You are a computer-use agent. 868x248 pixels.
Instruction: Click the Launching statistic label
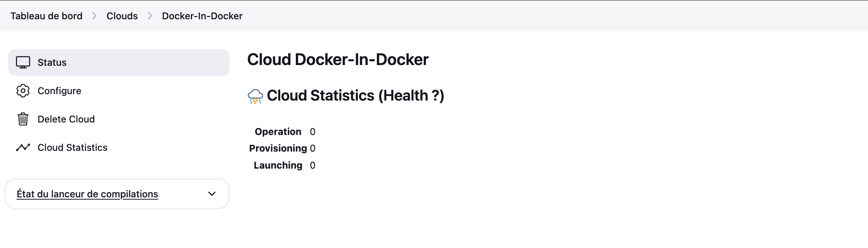point(278,165)
